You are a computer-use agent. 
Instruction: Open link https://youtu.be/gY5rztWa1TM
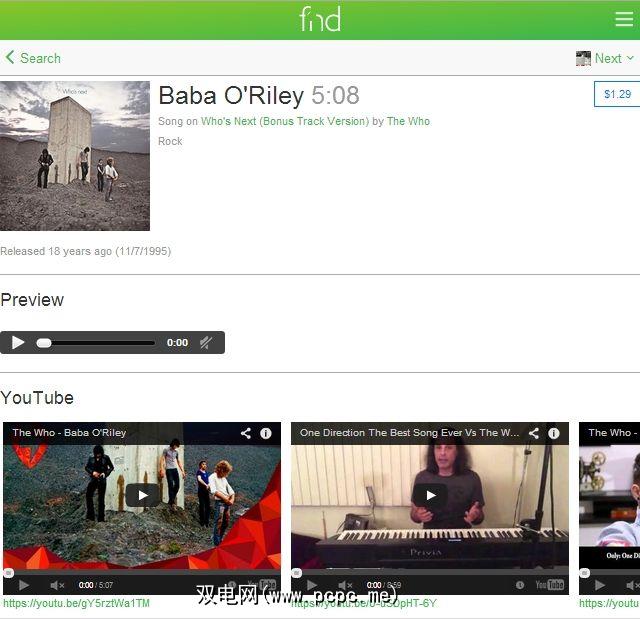(x=76, y=603)
